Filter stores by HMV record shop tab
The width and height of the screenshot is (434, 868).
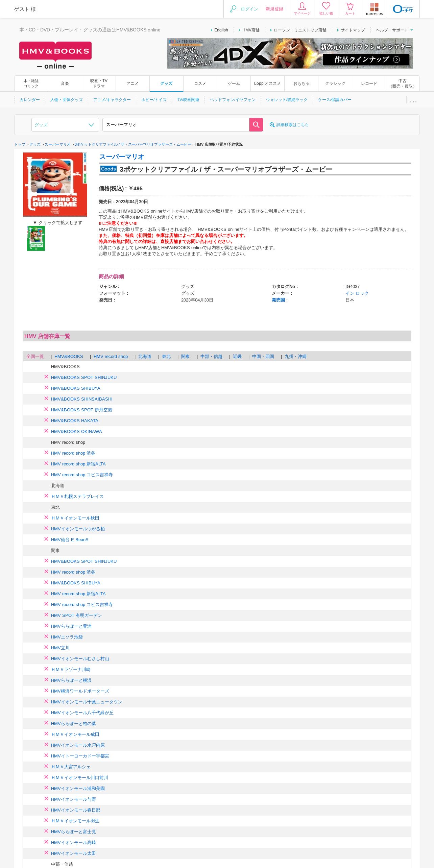click(x=111, y=357)
